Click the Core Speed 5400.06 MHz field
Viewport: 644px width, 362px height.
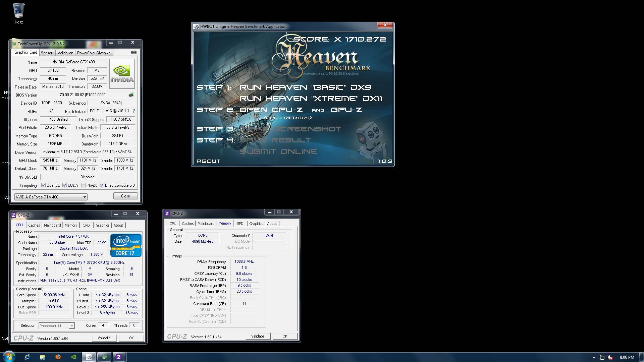(x=54, y=295)
